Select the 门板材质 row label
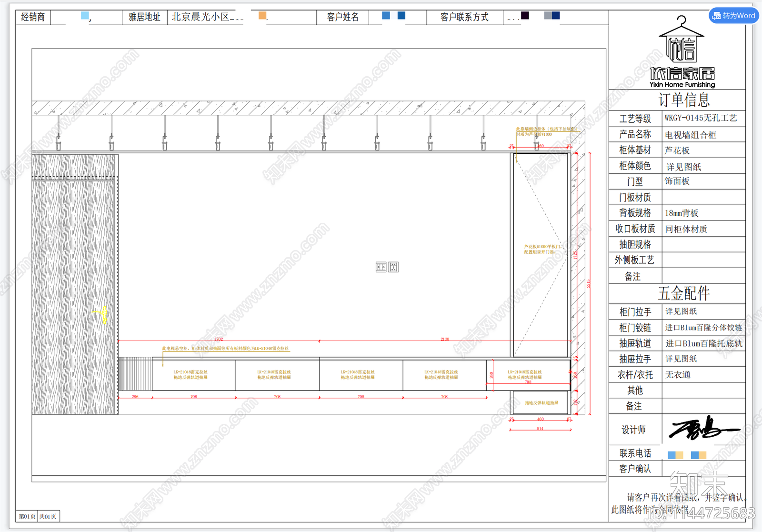This screenshot has height=532, width=762. [635, 197]
